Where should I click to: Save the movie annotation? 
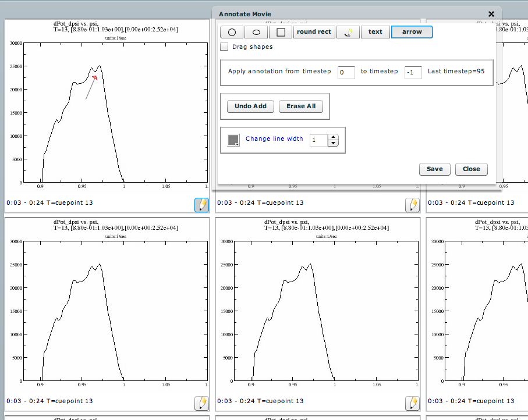435,169
